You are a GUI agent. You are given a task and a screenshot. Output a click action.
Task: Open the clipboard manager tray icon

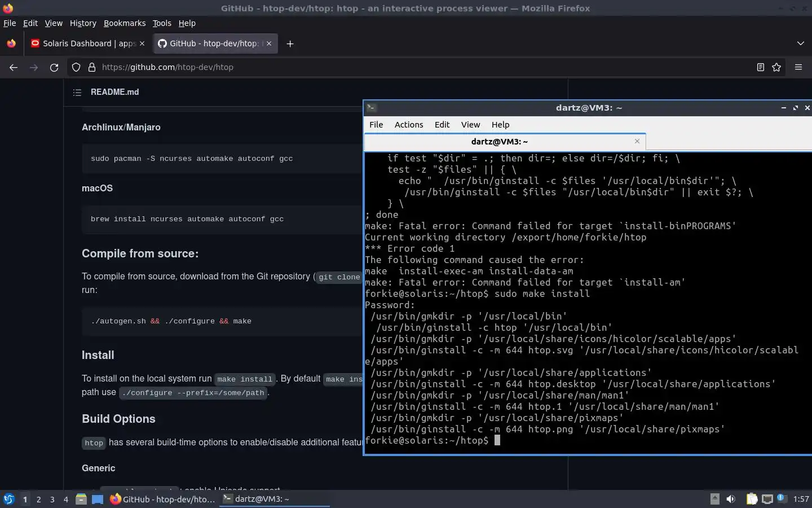752,499
